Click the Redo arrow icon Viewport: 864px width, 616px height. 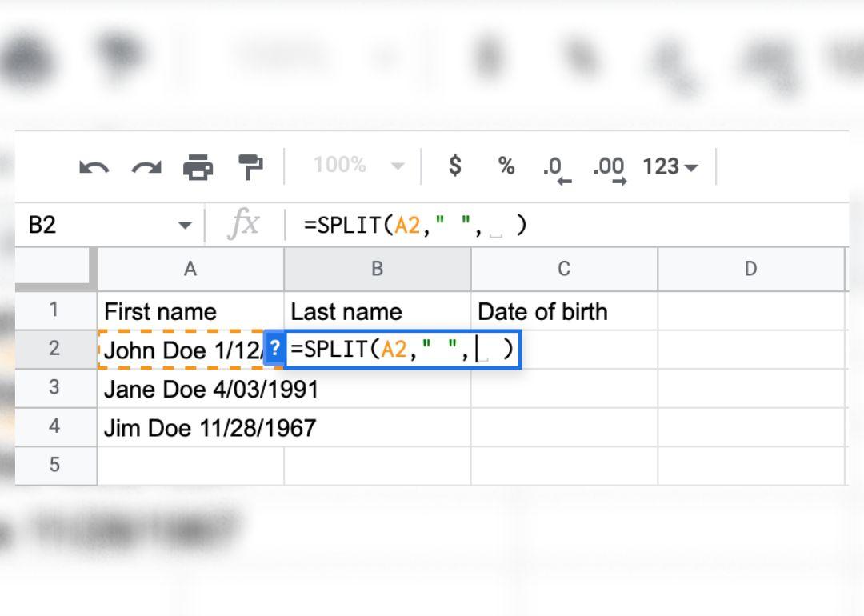pyautogui.click(x=146, y=167)
